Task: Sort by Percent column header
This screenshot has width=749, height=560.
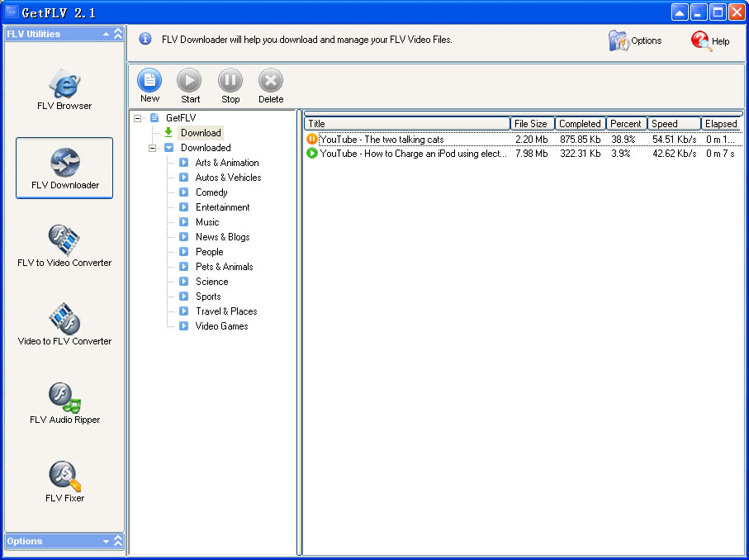Action: 627,124
